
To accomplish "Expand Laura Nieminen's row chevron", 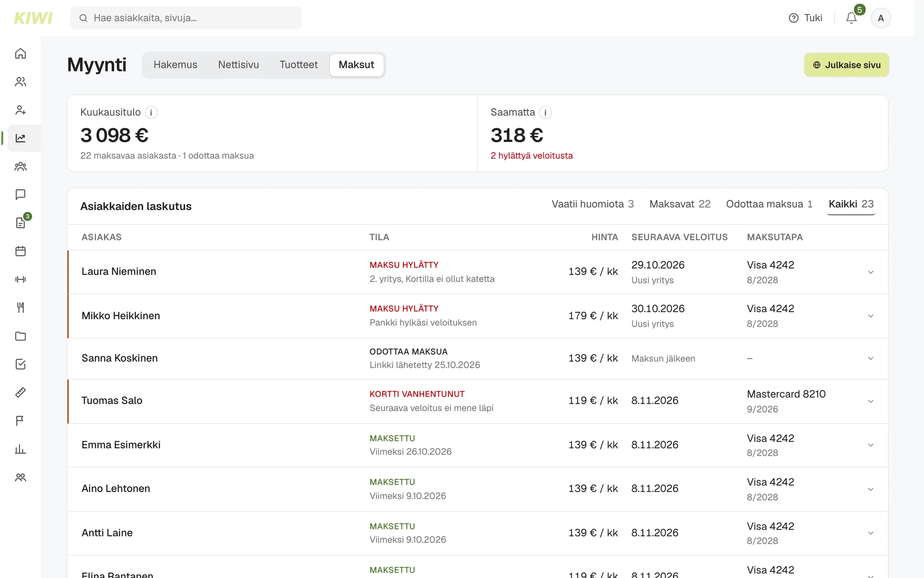I will (x=870, y=272).
